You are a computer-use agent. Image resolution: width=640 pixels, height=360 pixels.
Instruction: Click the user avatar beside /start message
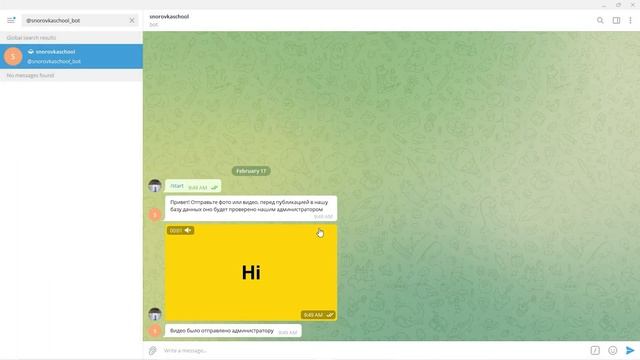[x=155, y=186]
